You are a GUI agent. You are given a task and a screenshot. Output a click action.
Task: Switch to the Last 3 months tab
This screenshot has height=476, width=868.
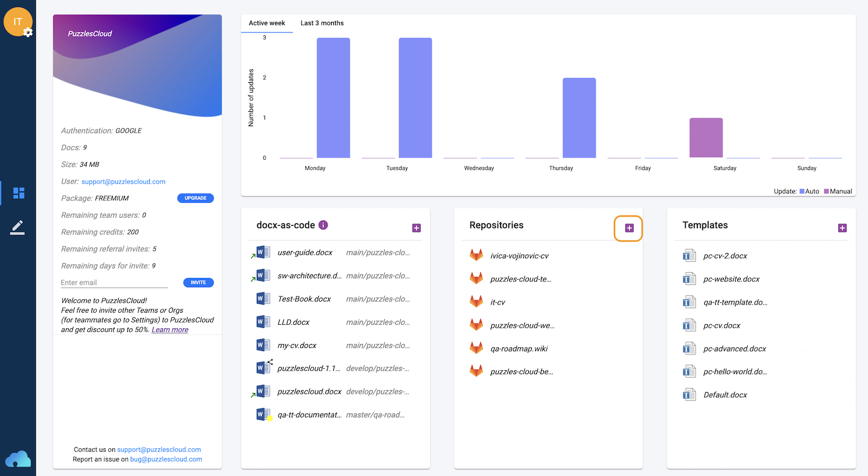click(x=322, y=23)
